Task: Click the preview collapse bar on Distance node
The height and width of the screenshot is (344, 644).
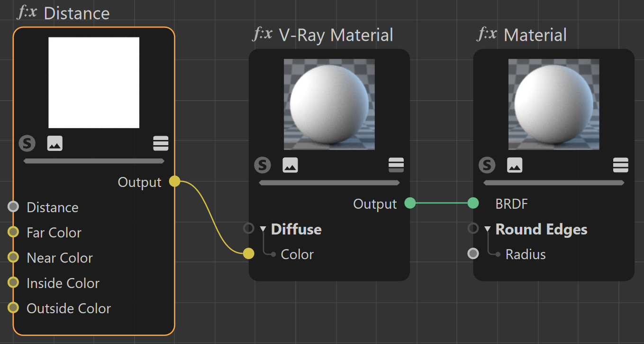Action: pyautogui.click(x=94, y=161)
